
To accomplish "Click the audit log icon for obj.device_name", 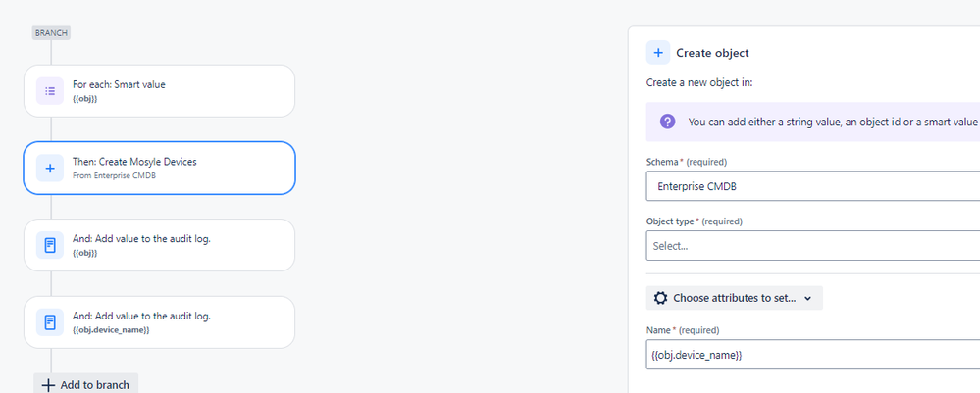I will click(x=50, y=322).
